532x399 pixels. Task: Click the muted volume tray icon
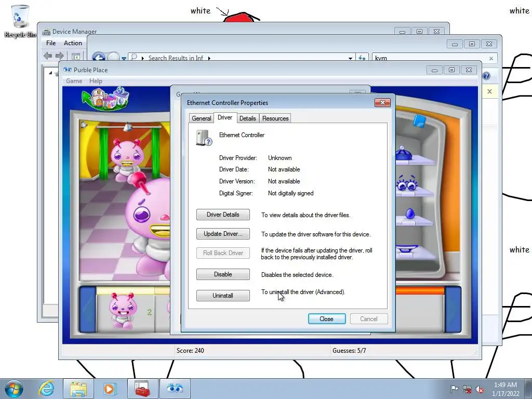480,389
